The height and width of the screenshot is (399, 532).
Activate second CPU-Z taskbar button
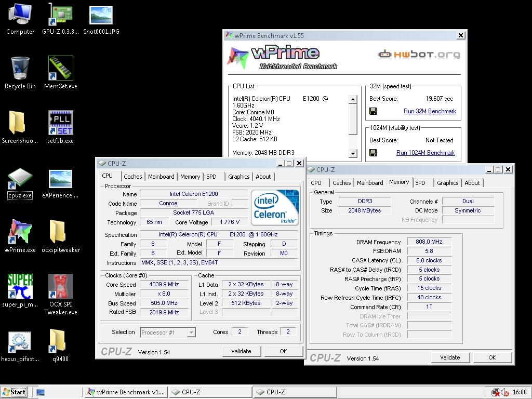click(x=295, y=392)
